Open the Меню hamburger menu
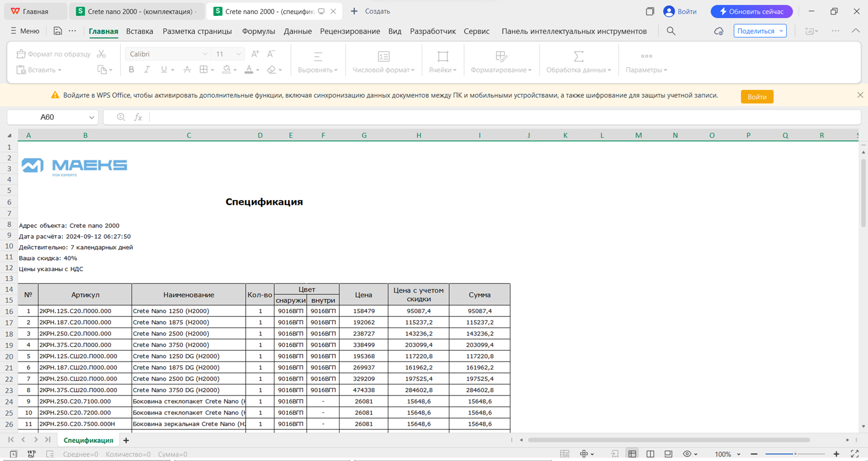The width and height of the screenshot is (868, 461). coord(25,31)
